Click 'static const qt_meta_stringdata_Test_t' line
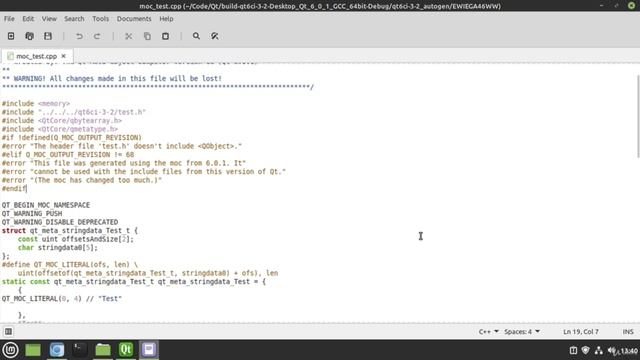Image resolution: width=640 pixels, height=360 pixels. (133, 282)
